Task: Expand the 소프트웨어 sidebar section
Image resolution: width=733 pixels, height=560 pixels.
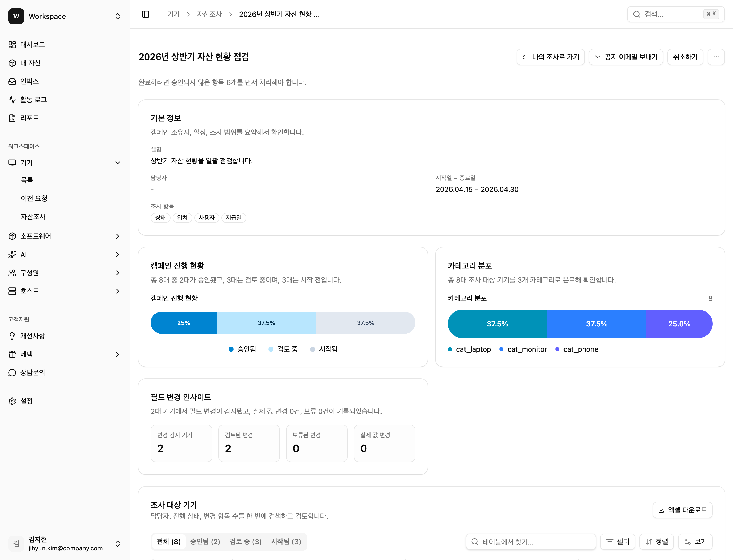Action: click(117, 236)
